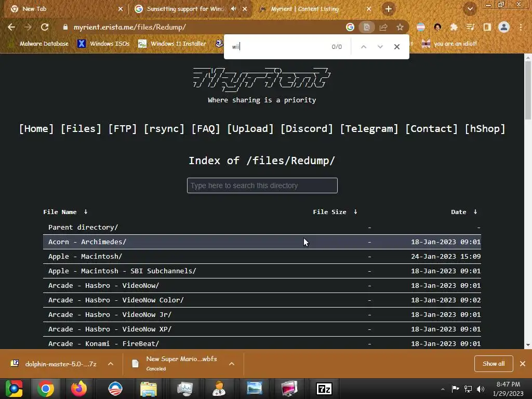Open Arcade - Hasbro - VideoNow XP/ folder
The width and height of the screenshot is (532, 399).
[110, 329]
